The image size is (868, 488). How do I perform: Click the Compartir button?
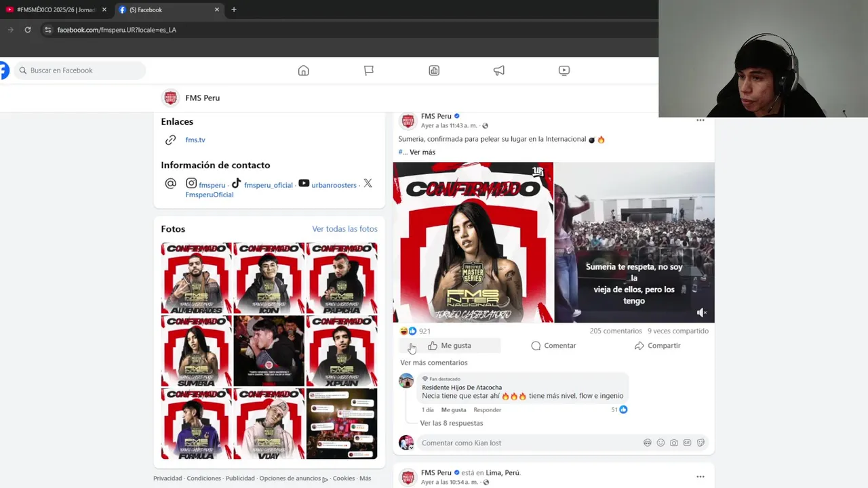[657, 346]
